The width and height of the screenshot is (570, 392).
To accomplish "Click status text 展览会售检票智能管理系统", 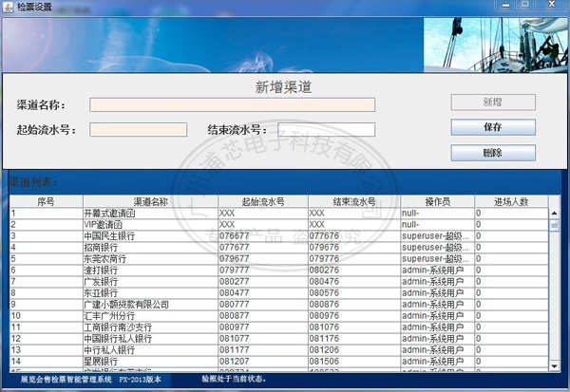I will (66, 380).
